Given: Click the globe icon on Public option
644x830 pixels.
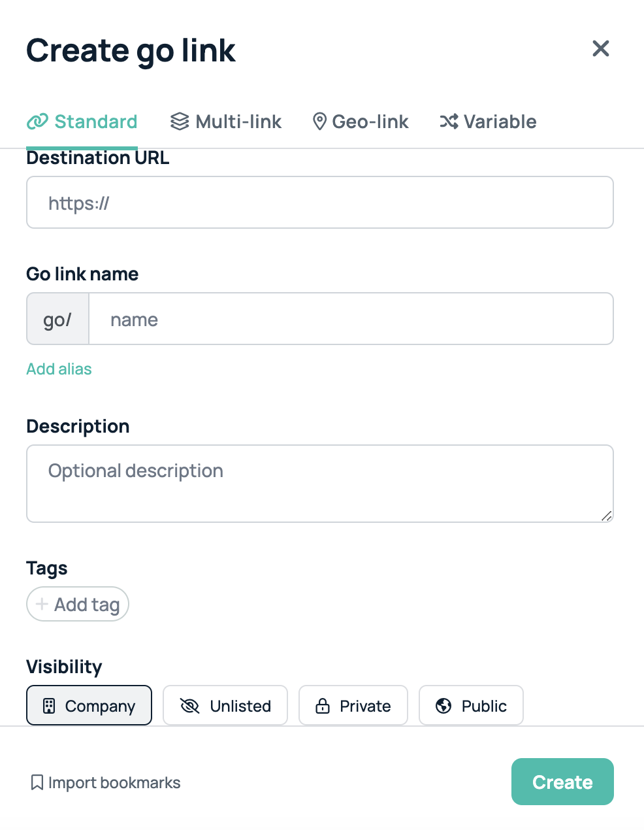Looking at the screenshot, I should click(x=444, y=706).
